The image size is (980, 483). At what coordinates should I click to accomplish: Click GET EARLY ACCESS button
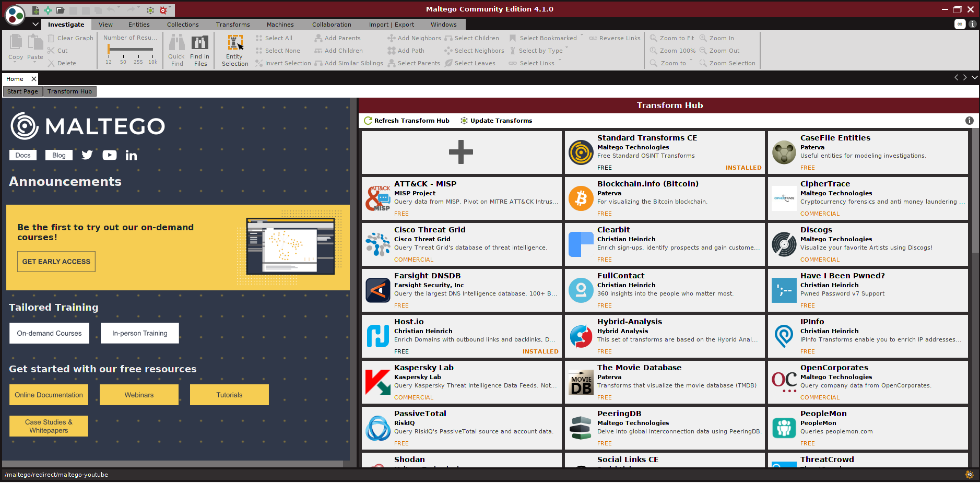[56, 262]
